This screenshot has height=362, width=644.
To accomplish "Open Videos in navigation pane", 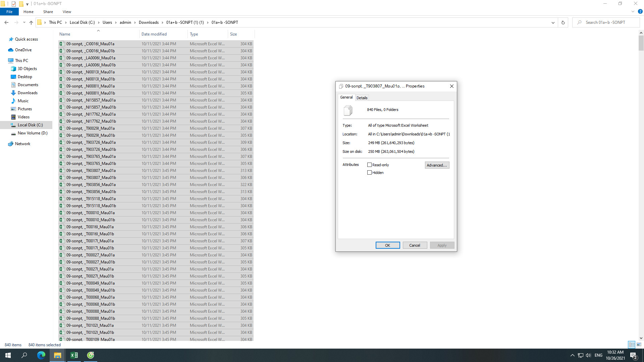I will [23, 117].
